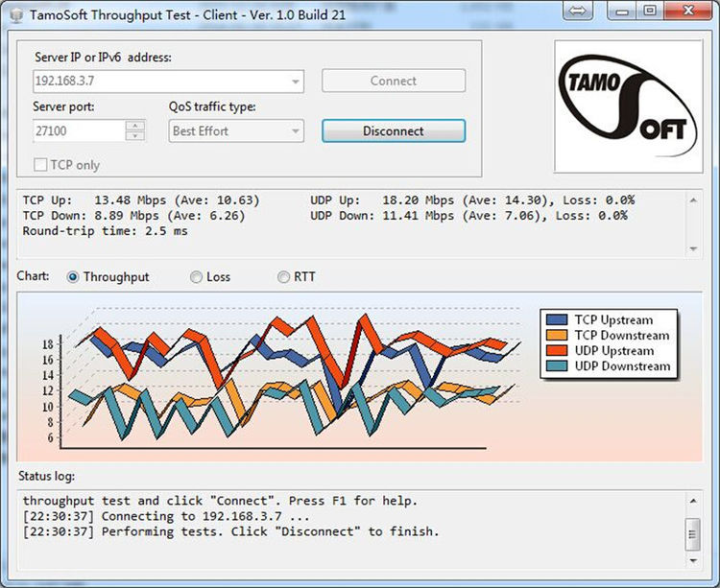720x588 pixels.
Task: Click the double-arrow title bar button
Action: click(x=577, y=12)
